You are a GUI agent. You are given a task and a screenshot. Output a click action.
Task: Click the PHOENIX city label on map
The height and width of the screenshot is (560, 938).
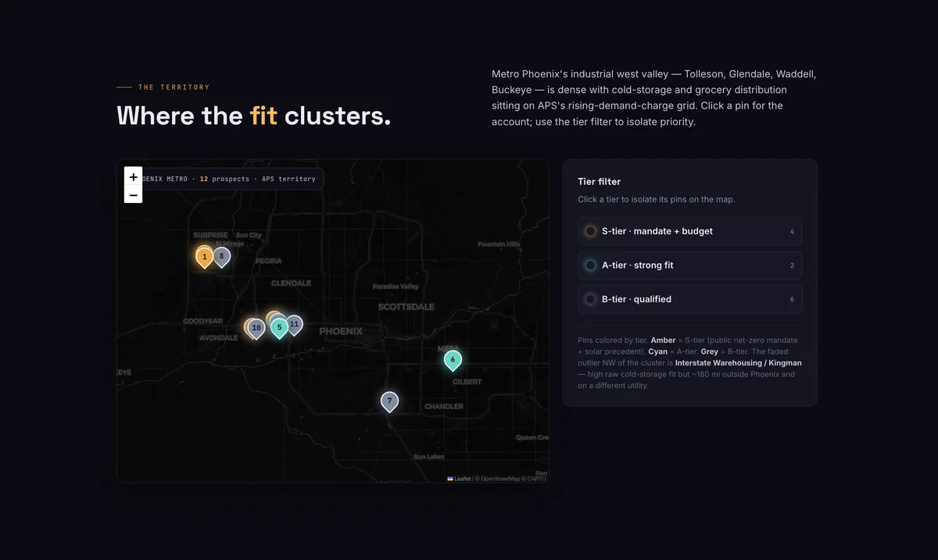[341, 331]
